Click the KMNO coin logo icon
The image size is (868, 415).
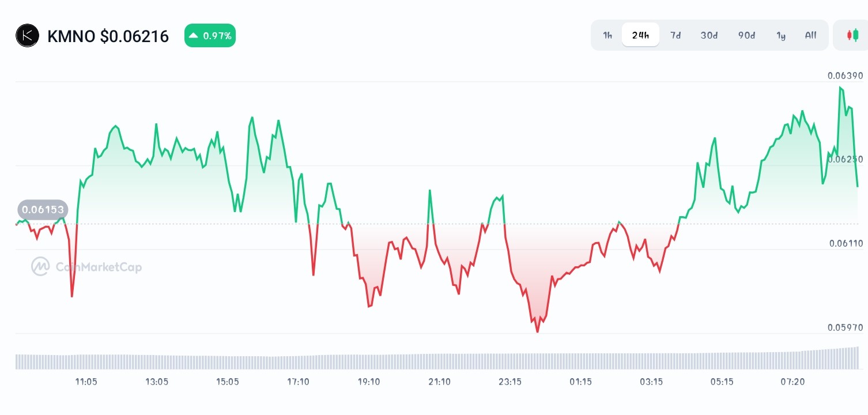(x=27, y=36)
